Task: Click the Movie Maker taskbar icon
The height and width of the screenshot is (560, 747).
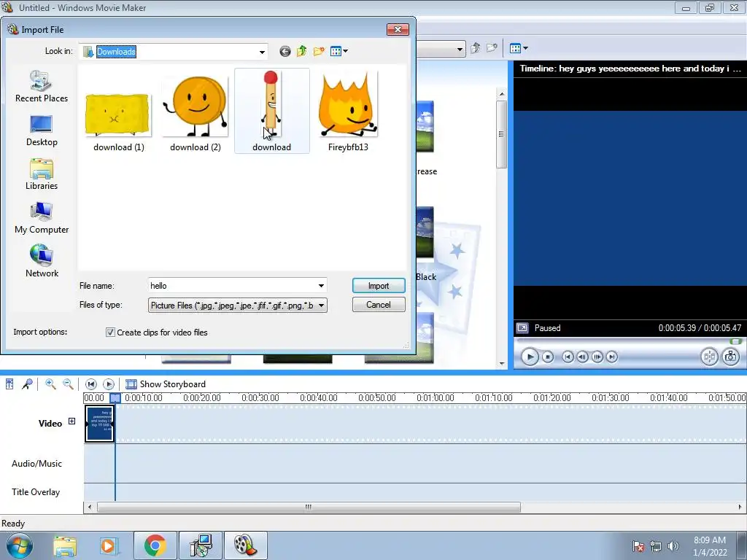Action: tap(246, 545)
